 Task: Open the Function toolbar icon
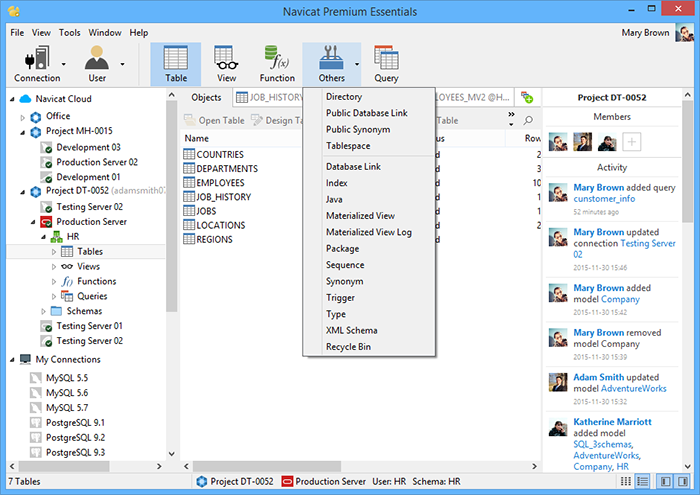click(x=277, y=64)
